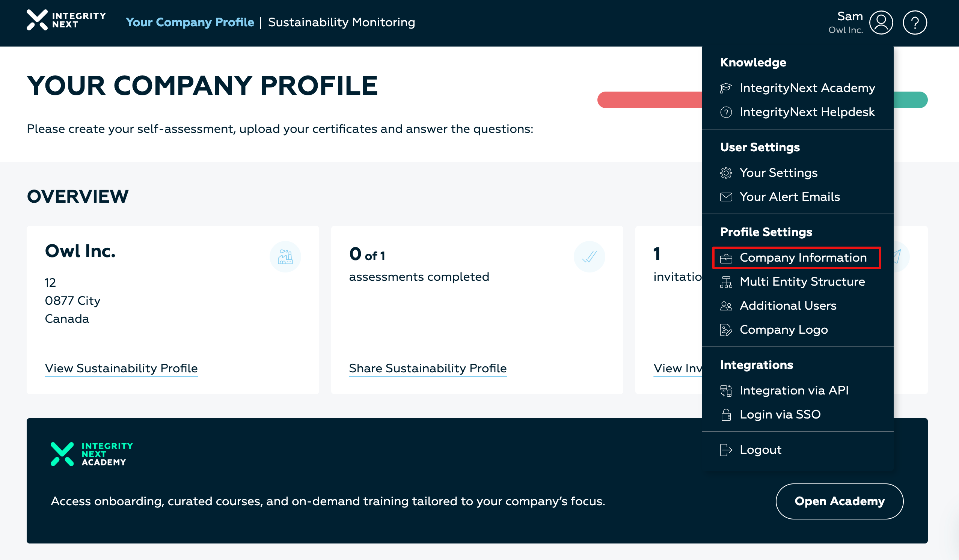This screenshot has height=560, width=959.
Task: Open the help question mark icon
Action: [914, 23]
